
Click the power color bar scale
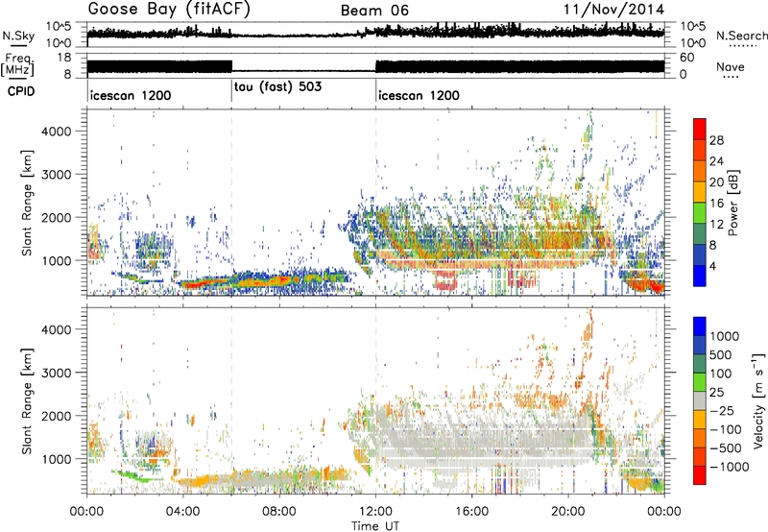(x=700, y=203)
